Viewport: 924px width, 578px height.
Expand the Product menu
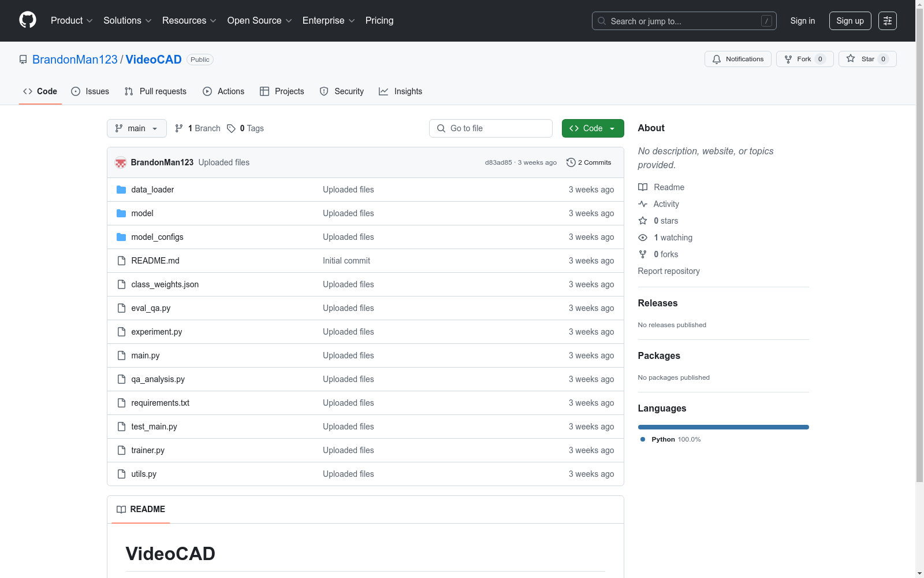(x=72, y=21)
